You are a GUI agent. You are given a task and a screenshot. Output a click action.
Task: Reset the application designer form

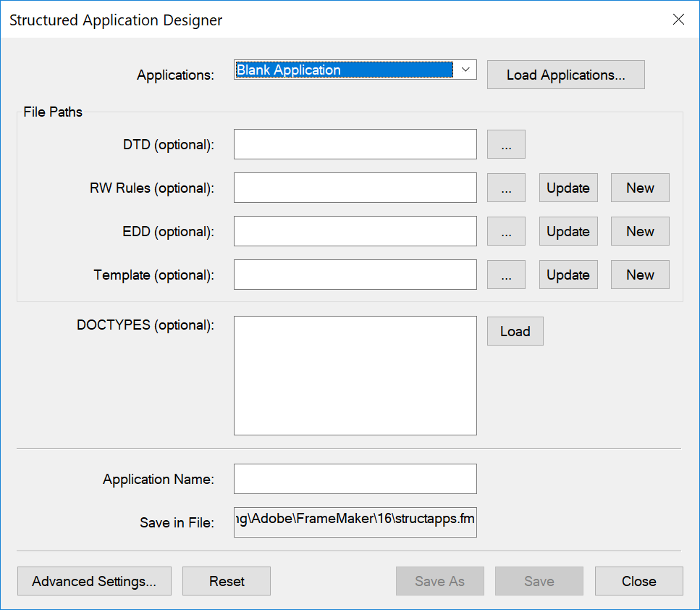(226, 581)
